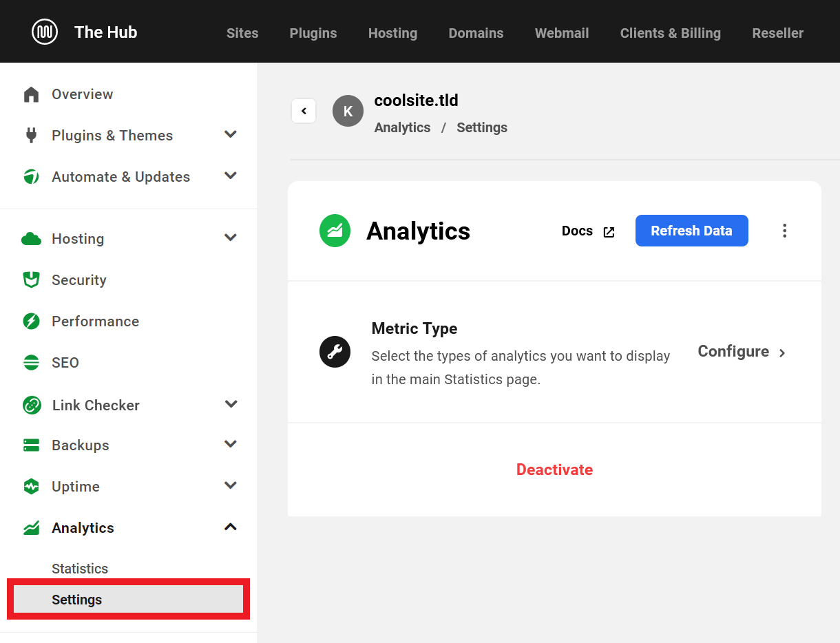Click the Metric Type heading
840x643 pixels.
click(x=414, y=328)
